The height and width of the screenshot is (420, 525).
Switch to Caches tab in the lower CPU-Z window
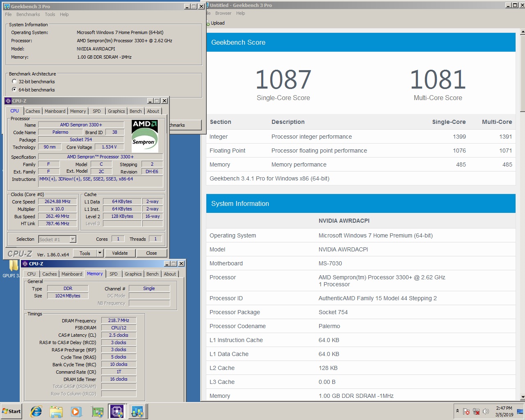tap(50, 274)
